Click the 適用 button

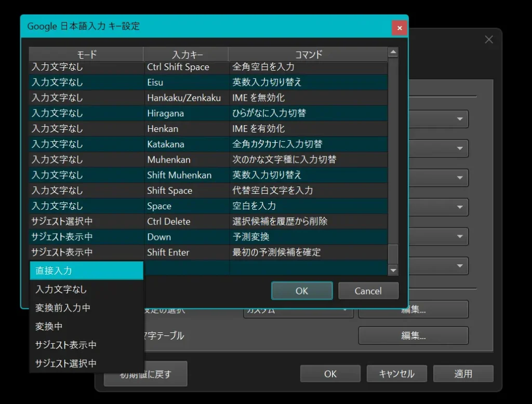pyautogui.click(x=463, y=374)
